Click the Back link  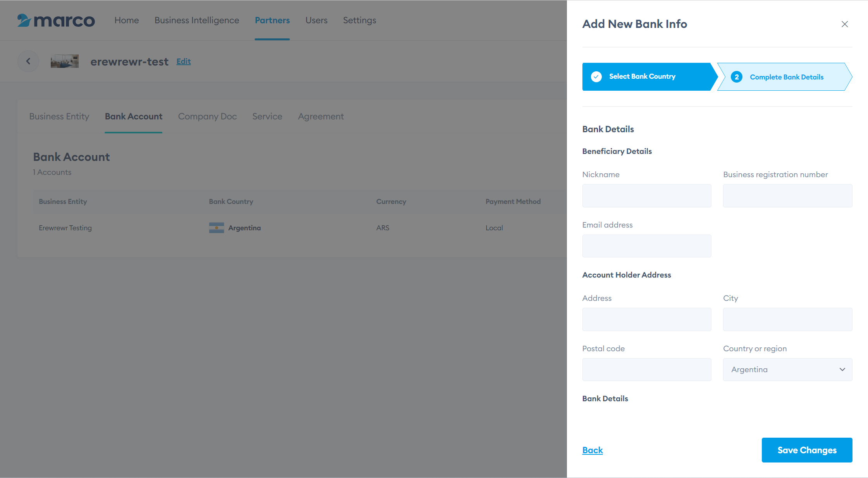pos(592,450)
